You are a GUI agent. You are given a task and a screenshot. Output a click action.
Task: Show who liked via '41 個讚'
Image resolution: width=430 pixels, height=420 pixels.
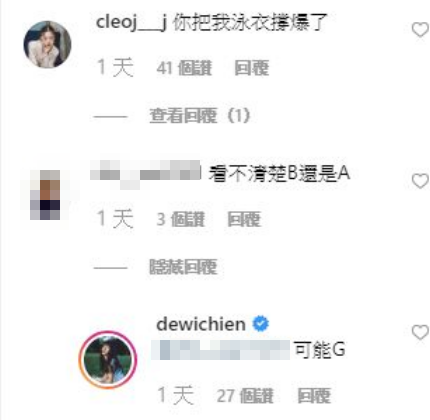(x=184, y=68)
